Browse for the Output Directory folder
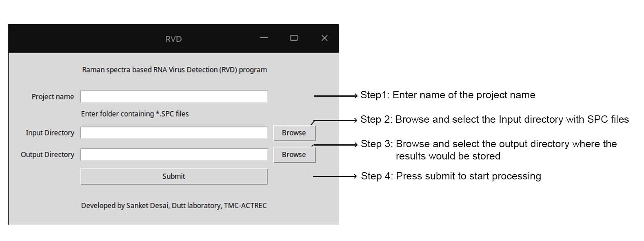 (x=294, y=155)
